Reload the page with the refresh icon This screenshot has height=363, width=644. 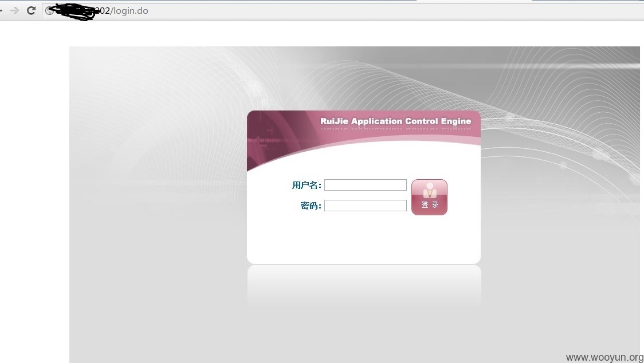pyautogui.click(x=31, y=11)
